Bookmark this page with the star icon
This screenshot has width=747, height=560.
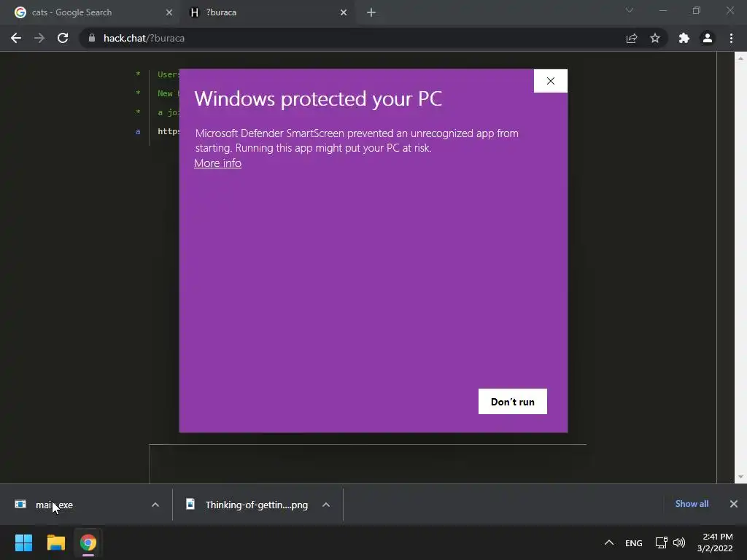click(655, 38)
